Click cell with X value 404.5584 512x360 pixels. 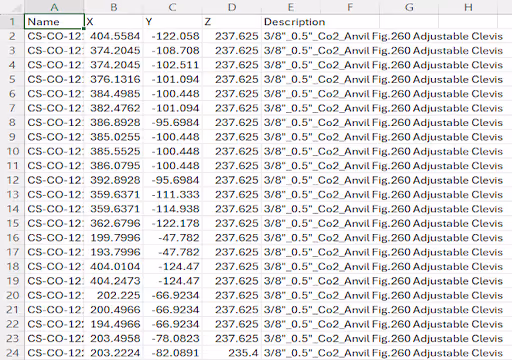point(113,36)
